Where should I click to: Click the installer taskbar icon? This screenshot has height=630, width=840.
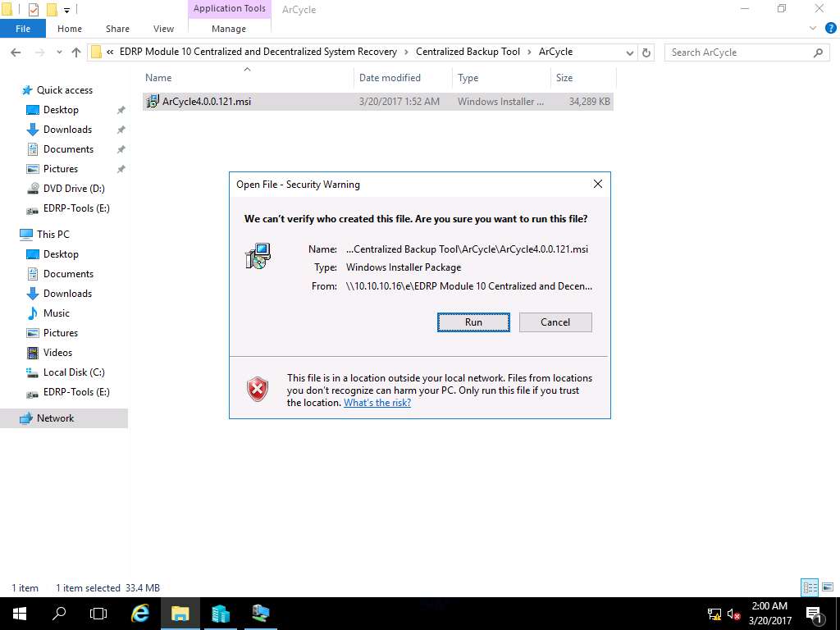261,614
